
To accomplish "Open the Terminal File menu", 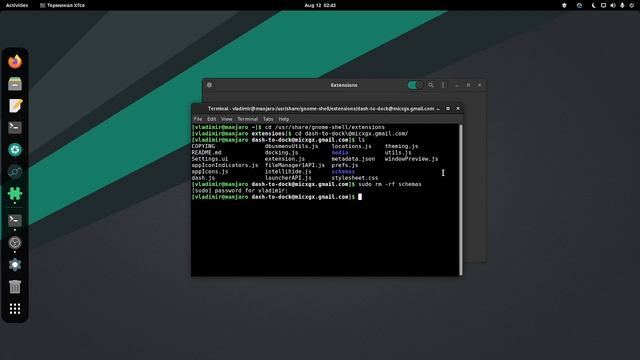I will coord(198,119).
